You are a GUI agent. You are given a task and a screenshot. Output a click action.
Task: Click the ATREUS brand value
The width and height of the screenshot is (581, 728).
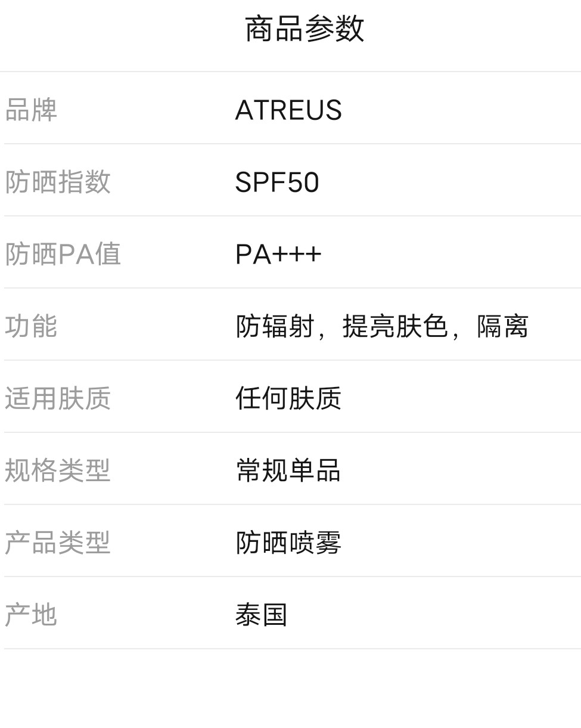(288, 110)
